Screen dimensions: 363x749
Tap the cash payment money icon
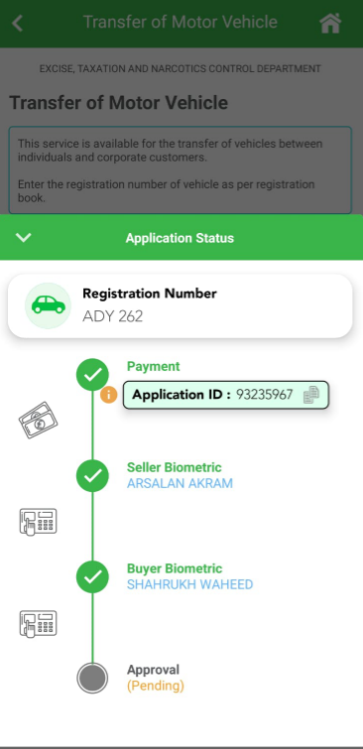[x=38, y=420]
